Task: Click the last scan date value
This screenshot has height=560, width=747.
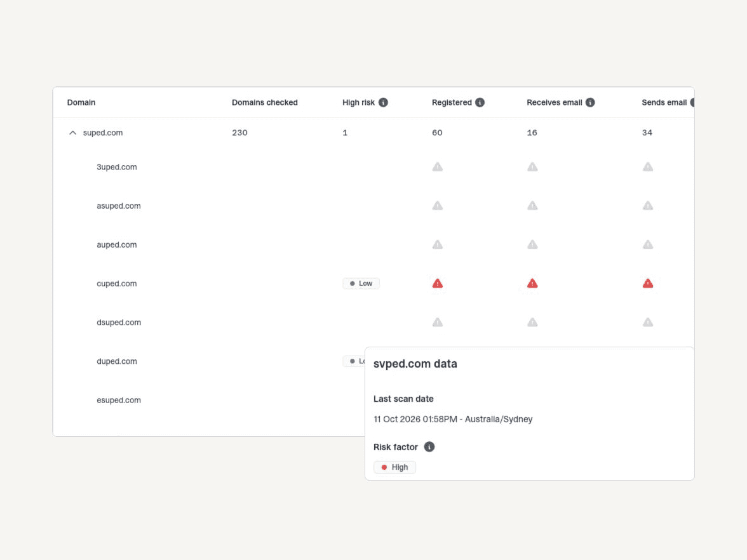Action: point(453,419)
